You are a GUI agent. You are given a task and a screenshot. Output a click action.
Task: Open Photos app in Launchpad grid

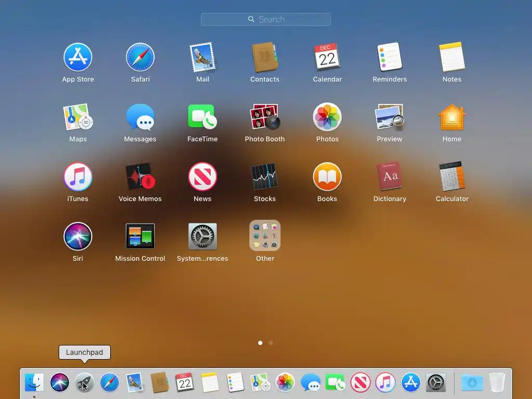tap(327, 117)
